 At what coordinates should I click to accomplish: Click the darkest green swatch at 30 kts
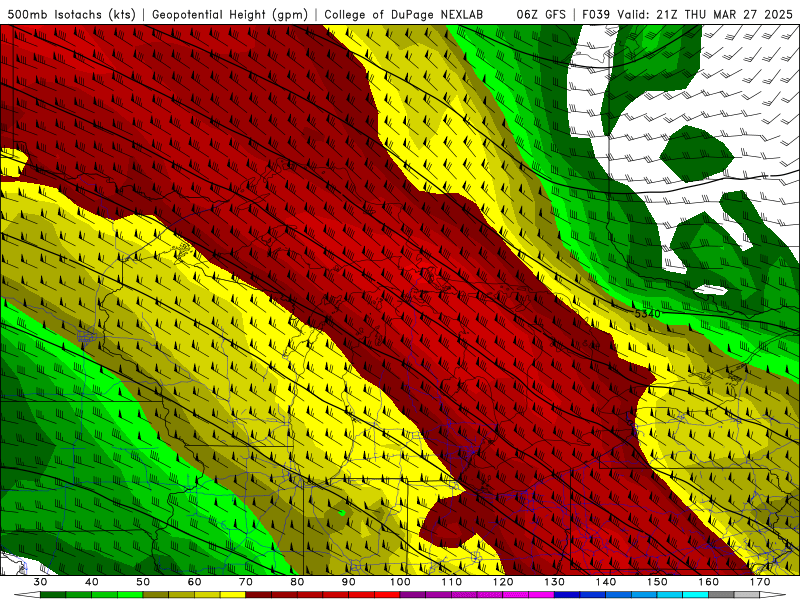tap(53, 594)
